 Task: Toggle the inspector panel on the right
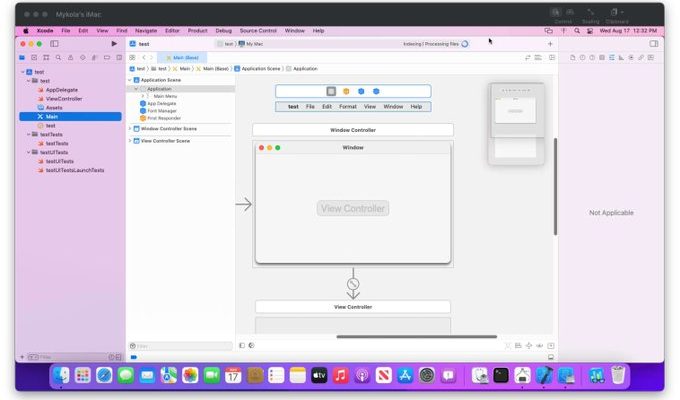tap(654, 44)
